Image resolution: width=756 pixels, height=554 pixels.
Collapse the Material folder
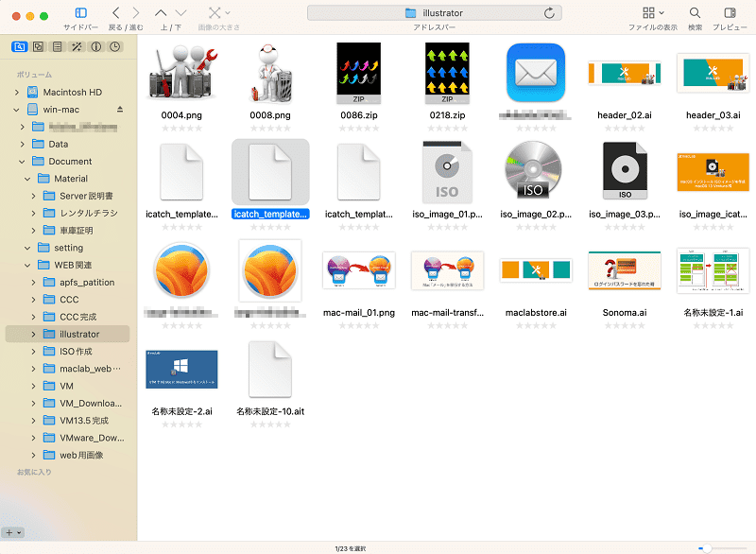27,179
